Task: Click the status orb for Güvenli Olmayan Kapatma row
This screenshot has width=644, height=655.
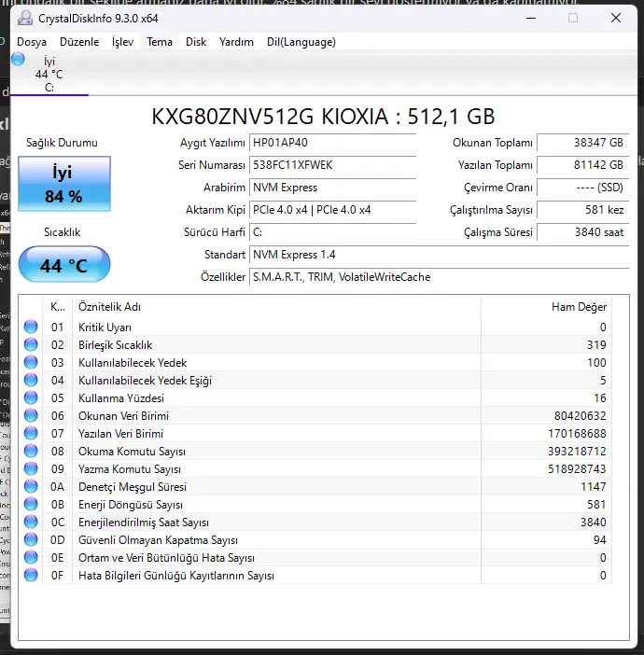Action: (31, 539)
